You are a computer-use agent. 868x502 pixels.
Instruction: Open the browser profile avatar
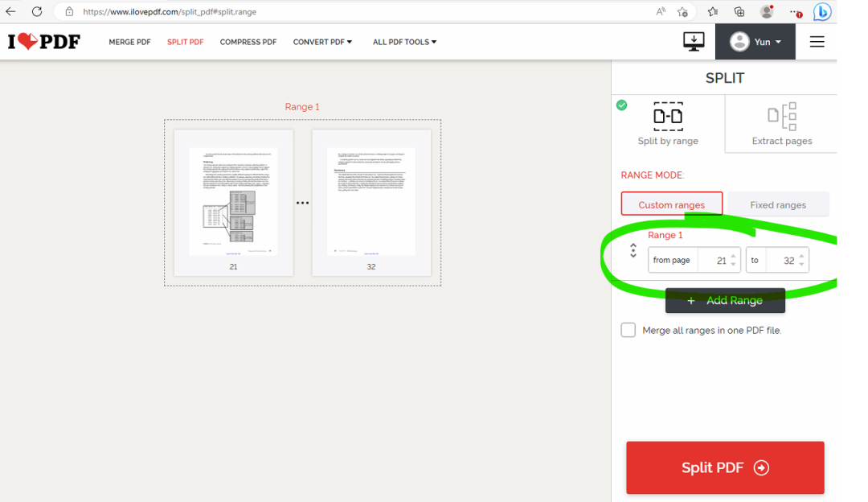pos(767,11)
